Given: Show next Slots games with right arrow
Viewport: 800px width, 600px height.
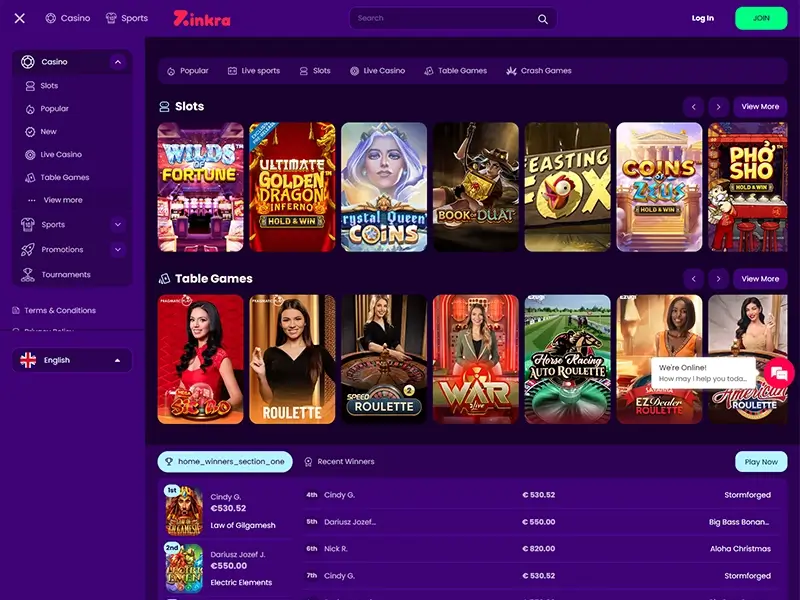Looking at the screenshot, I should 718,107.
